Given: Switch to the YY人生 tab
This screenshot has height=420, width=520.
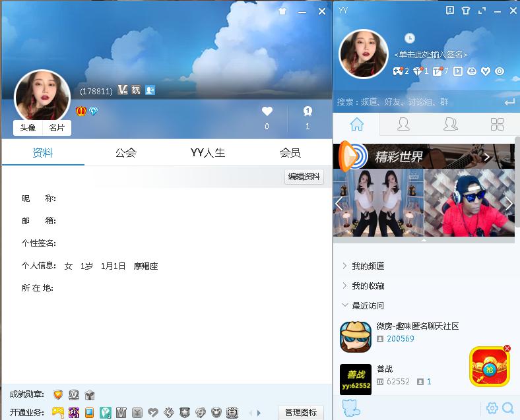Looking at the screenshot, I should (x=208, y=152).
